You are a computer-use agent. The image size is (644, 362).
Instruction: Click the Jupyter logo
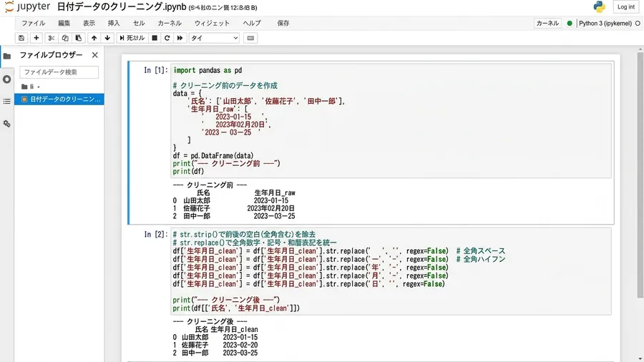coord(27,6)
